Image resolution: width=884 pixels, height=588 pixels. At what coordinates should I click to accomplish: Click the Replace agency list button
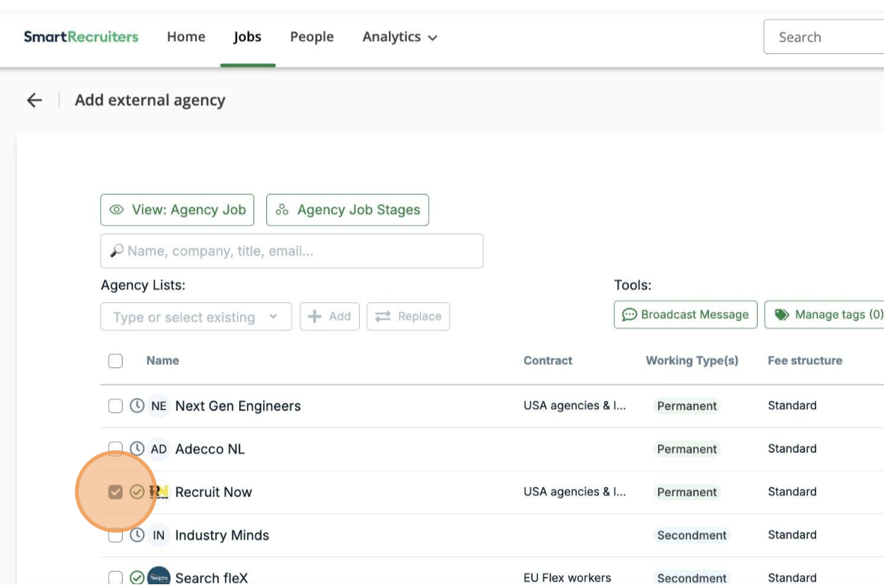tap(408, 316)
